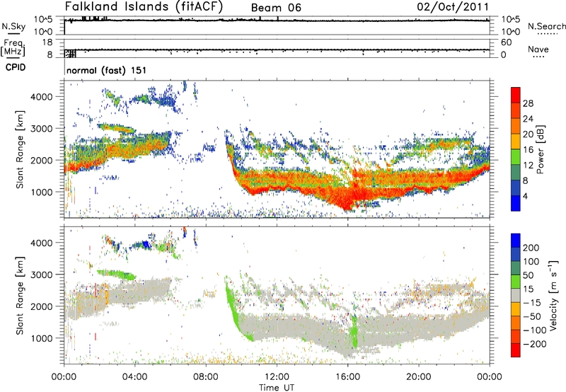Screen dimensions: 566x392
Task: Click the "200" value on Velocity scale
Action: (531, 248)
